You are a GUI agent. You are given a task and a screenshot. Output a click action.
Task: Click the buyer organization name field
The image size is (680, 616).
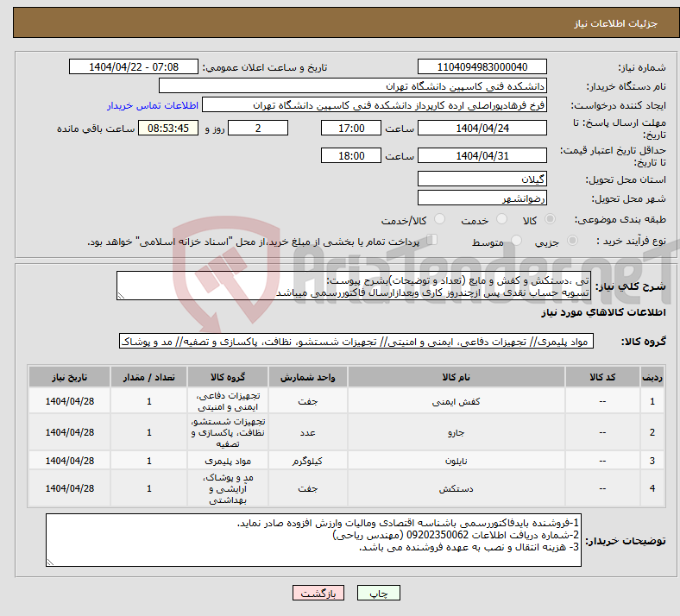pyautogui.click(x=353, y=85)
